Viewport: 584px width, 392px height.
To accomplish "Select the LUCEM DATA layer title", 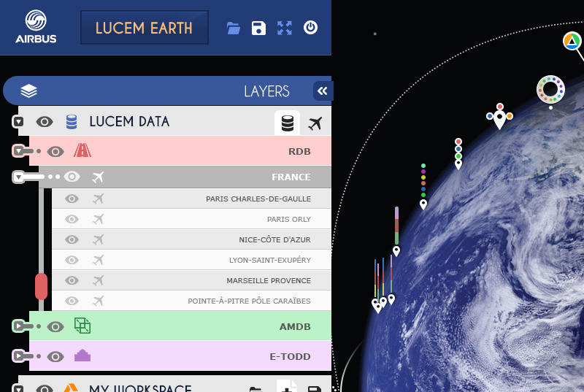I will point(129,121).
